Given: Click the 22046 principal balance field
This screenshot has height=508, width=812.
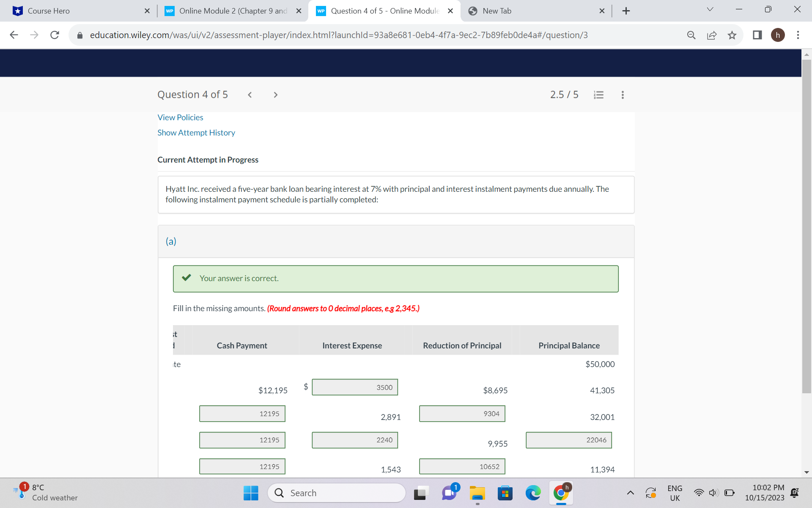Looking at the screenshot, I should (x=568, y=440).
